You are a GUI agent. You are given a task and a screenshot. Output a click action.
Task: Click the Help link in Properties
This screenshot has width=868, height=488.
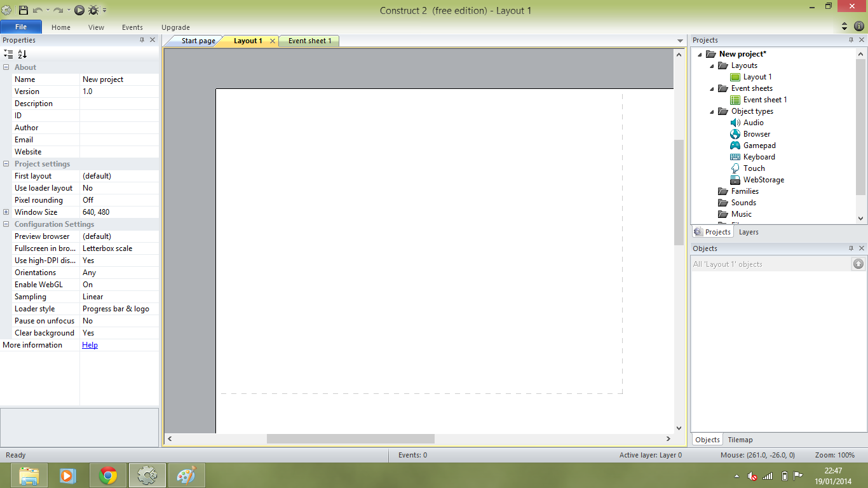90,344
